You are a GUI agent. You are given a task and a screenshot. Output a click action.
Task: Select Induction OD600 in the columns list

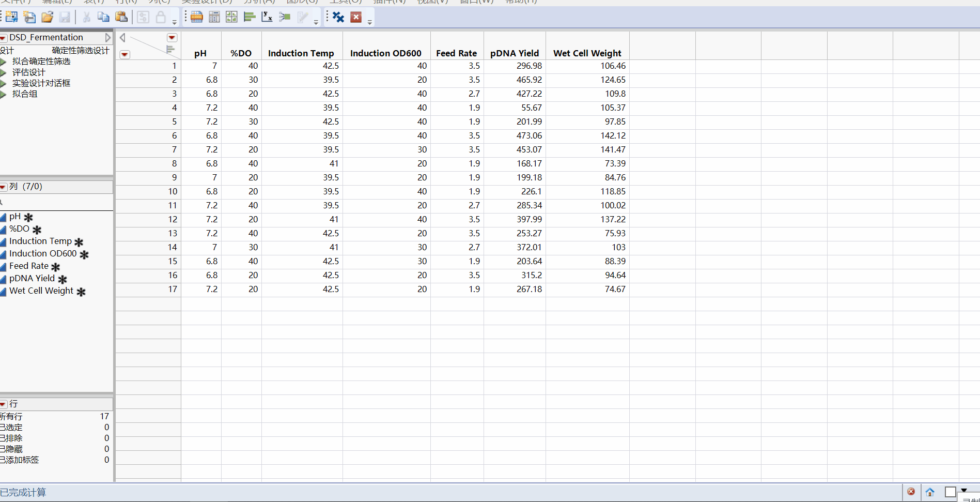click(x=43, y=254)
